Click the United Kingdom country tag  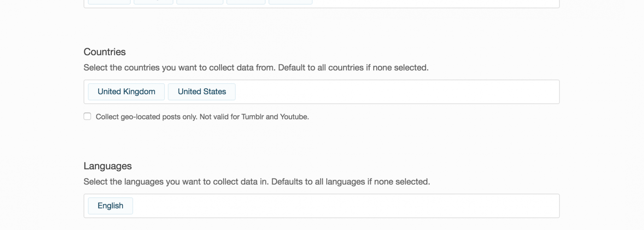point(126,92)
